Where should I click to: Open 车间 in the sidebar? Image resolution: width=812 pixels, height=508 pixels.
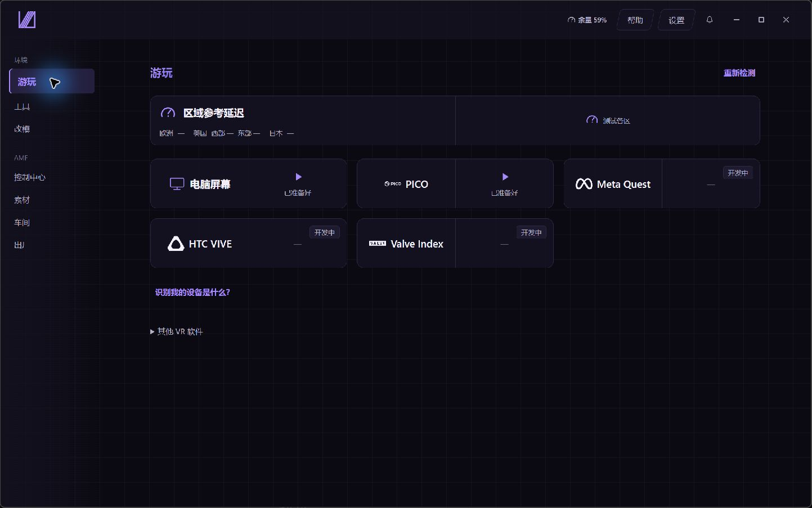click(x=22, y=222)
